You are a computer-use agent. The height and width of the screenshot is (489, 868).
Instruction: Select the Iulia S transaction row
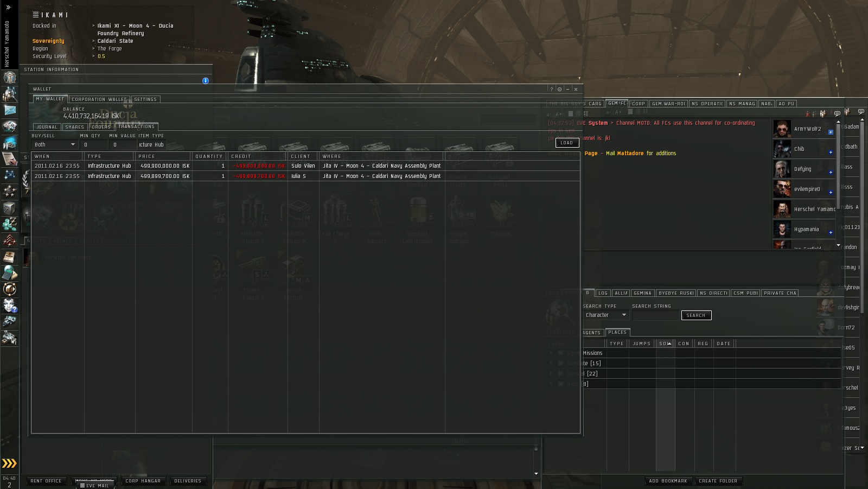(305, 176)
